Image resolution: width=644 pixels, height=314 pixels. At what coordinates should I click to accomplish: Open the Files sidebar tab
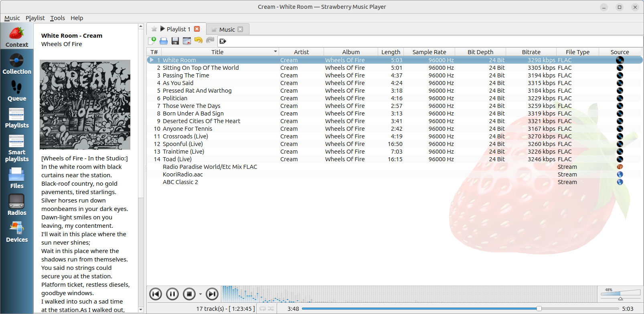tap(16, 178)
